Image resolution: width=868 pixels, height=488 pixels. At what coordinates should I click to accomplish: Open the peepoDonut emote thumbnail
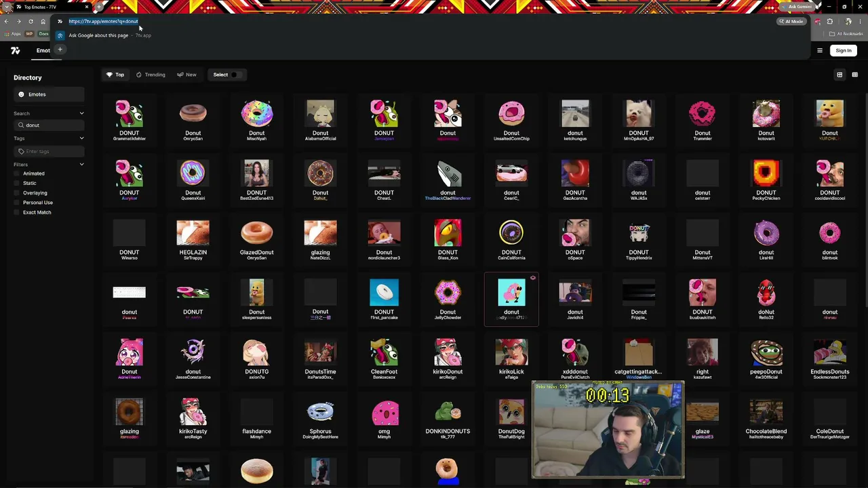[x=766, y=352]
